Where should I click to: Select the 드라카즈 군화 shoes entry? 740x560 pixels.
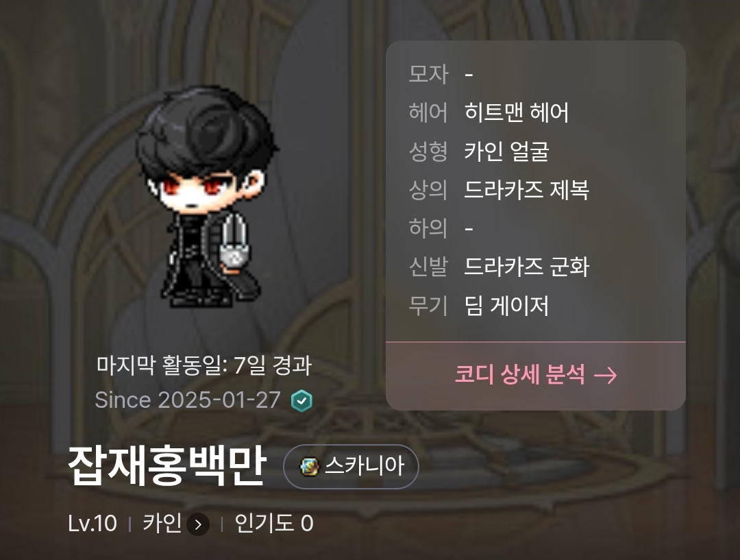(527, 267)
